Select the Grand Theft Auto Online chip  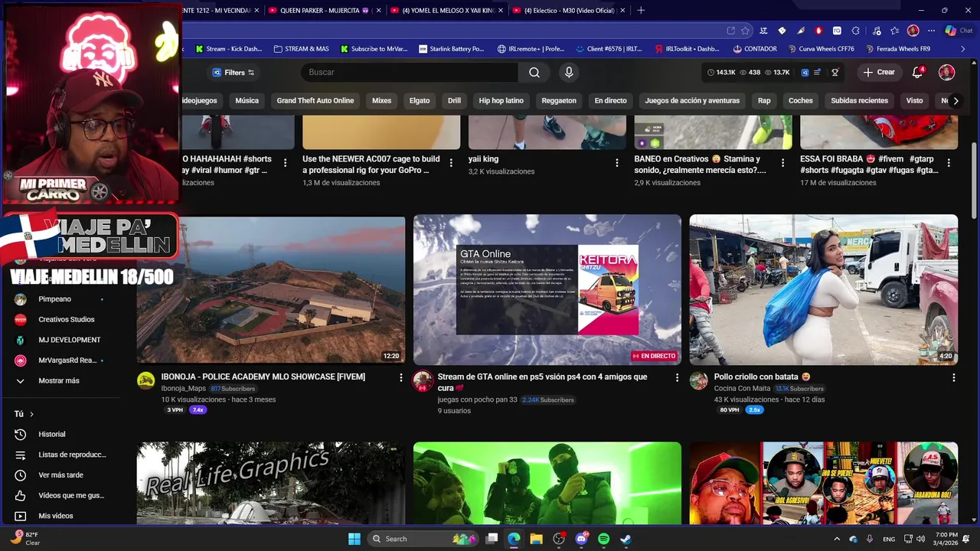(315, 100)
